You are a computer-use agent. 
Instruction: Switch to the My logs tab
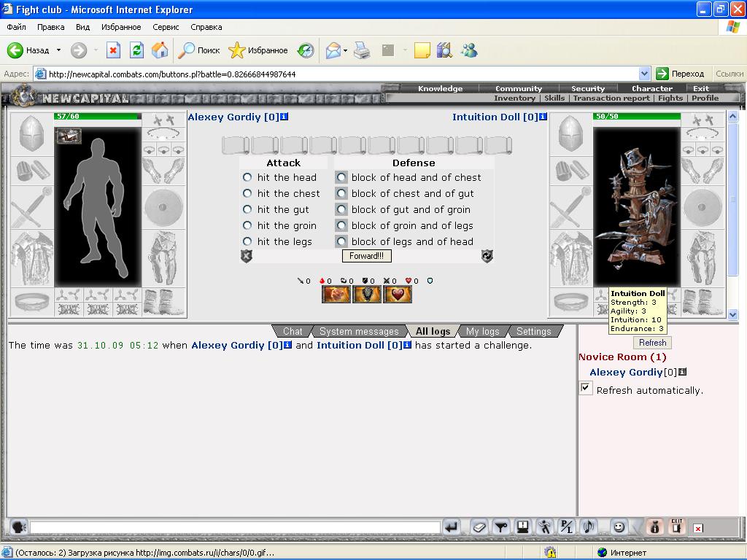tap(482, 332)
